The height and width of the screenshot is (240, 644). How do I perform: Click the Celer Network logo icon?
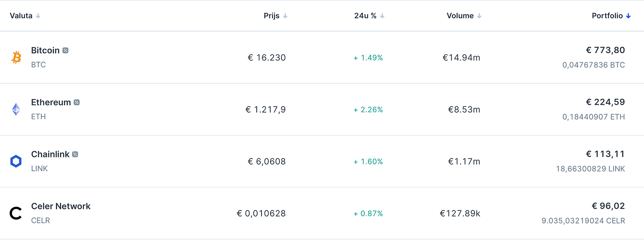coord(16,213)
